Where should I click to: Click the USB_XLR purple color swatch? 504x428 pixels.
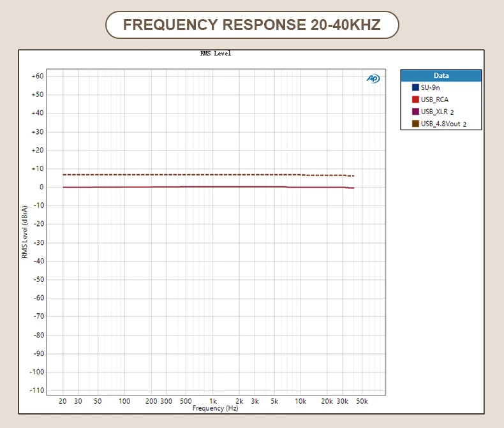[x=415, y=112]
